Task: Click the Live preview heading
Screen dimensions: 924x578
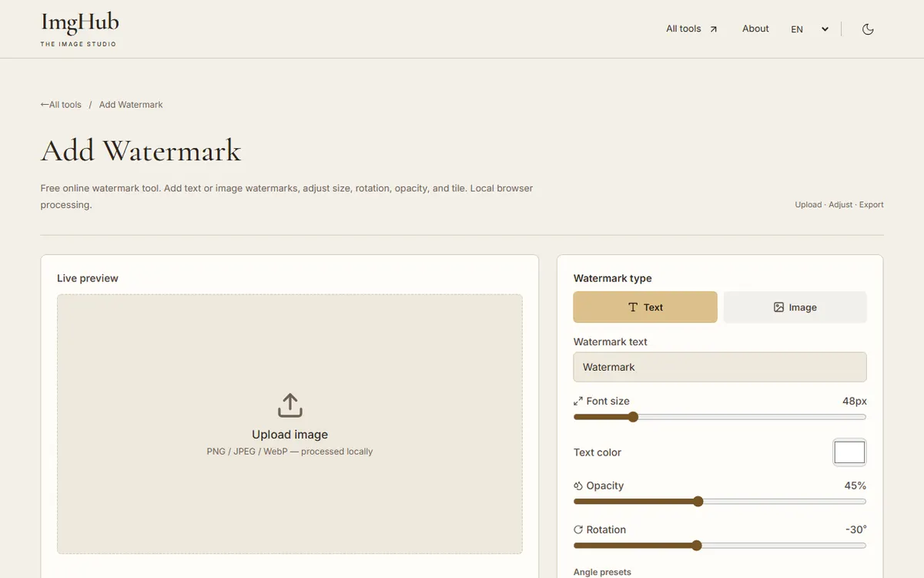Action: [x=88, y=278]
